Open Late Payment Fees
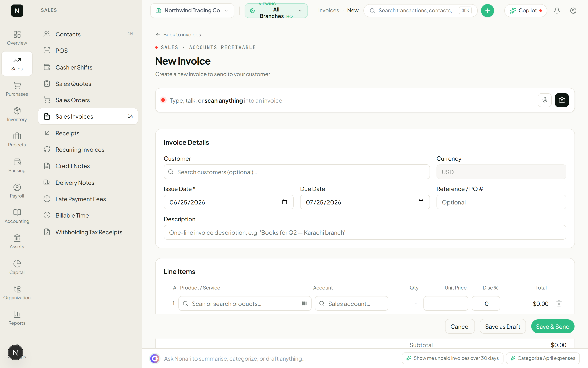The width and height of the screenshot is (588, 368). coord(88,199)
